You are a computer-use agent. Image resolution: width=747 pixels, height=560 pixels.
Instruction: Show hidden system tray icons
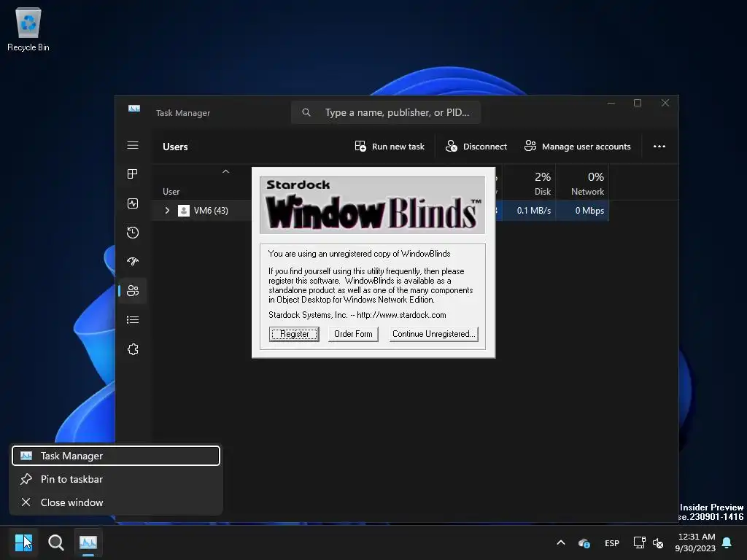click(x=561, y=542)
